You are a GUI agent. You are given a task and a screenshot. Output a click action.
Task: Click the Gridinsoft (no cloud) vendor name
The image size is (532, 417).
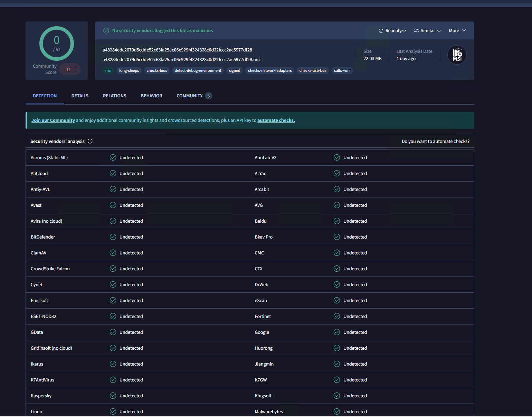tap(51, 348)
